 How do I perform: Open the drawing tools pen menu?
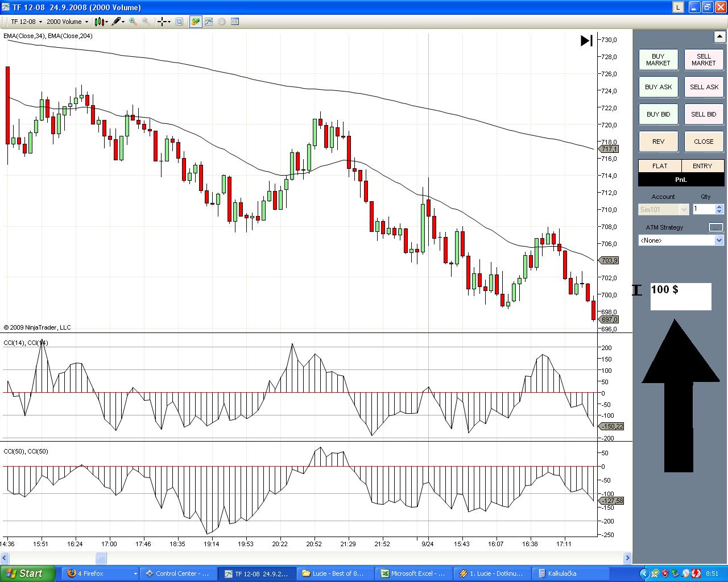118,22
